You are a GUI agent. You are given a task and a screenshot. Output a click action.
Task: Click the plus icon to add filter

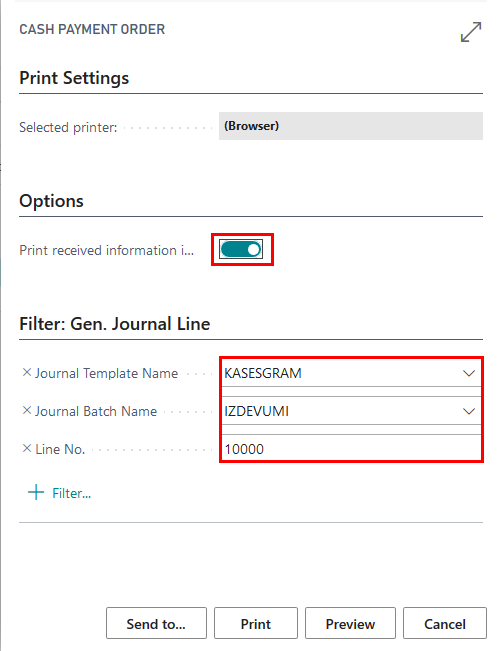36,492
